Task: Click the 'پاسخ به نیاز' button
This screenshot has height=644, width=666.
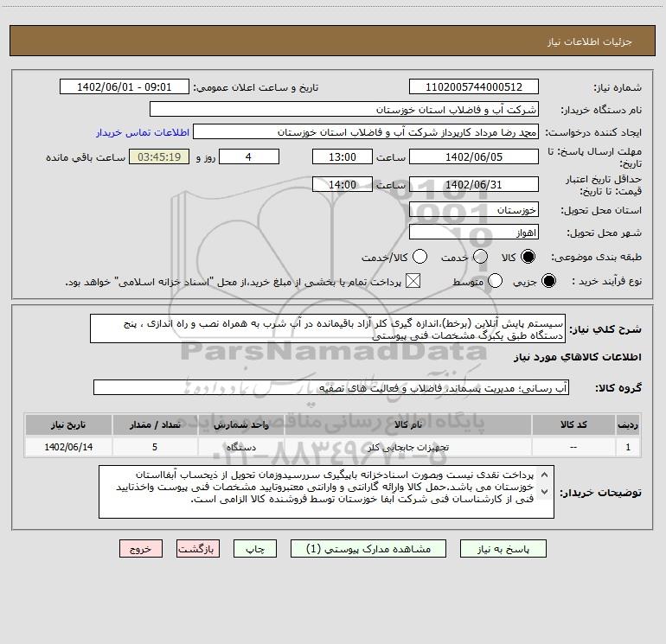Action: (x=503, y=549)
